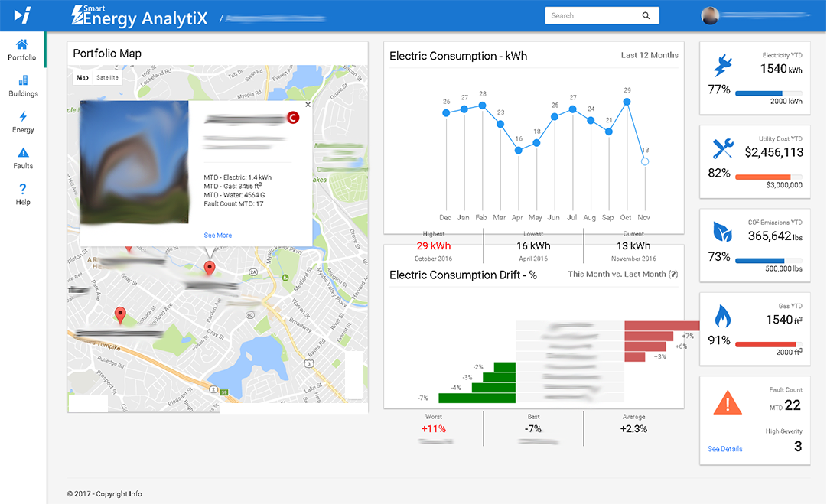Click the CO2 Emissions leaf icon
This screenshot has height=504, width=827.
[x=722, y=232]
